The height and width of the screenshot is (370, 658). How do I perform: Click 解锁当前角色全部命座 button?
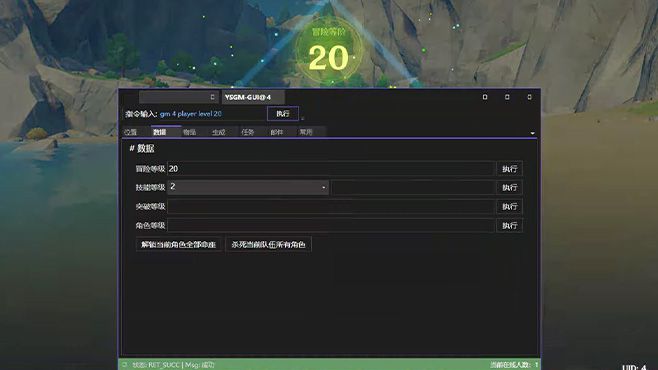pos(179,244)
